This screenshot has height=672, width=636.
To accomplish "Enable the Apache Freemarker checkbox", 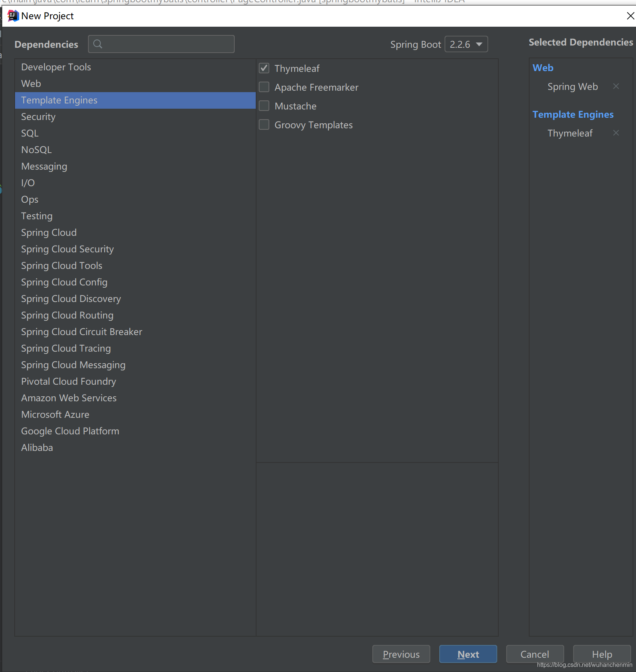I will click(264, 87).
